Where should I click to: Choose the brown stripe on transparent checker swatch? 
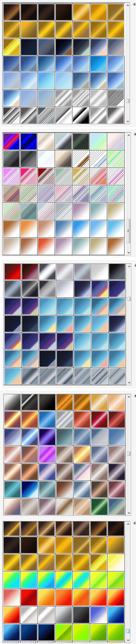pyautogui.click(x=81, y=159)
